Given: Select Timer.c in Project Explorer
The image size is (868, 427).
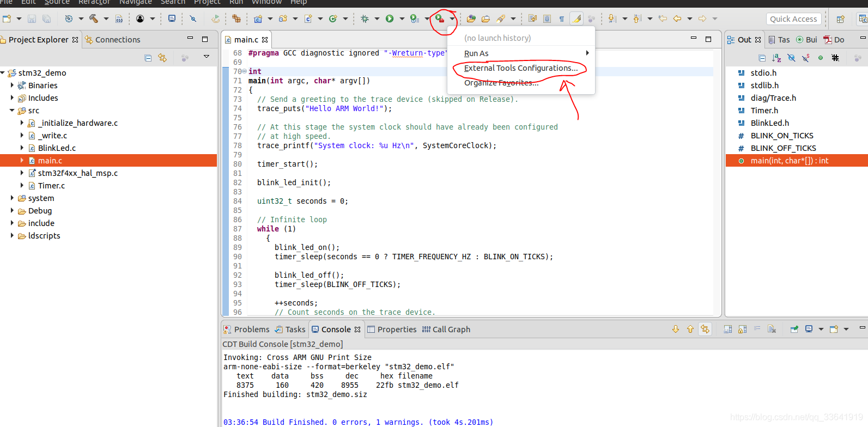Looking at the screenshot, I should [51, 185].
